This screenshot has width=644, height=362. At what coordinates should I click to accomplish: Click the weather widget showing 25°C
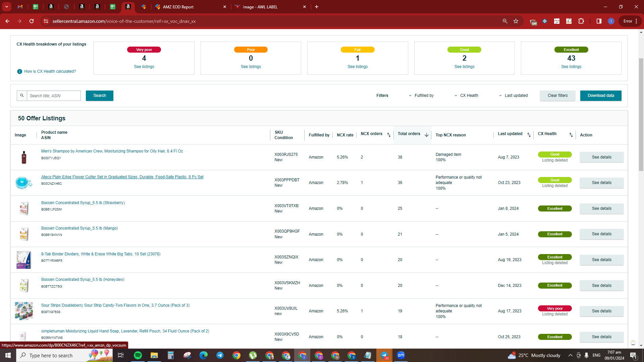pyautogui.click(x=534, y=355)
